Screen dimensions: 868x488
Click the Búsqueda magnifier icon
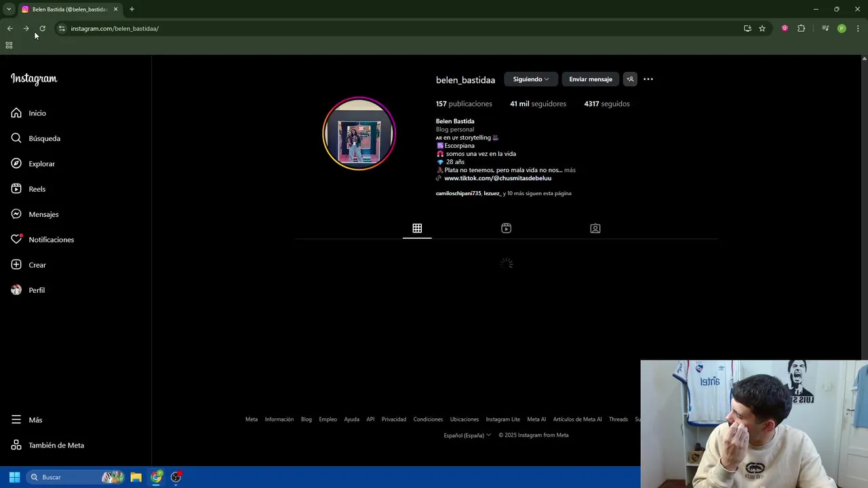(16, 138)
